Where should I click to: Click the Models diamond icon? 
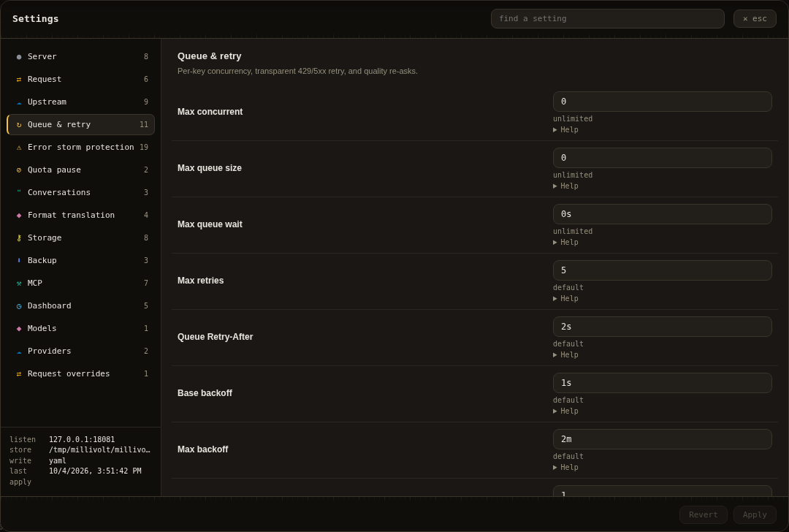[19, 329]
